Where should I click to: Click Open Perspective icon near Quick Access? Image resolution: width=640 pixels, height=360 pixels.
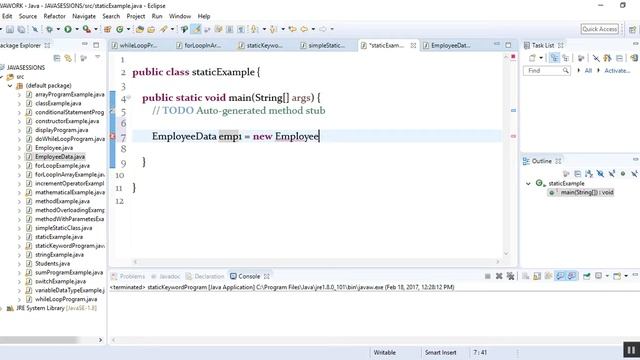click(x=632, y=29)
